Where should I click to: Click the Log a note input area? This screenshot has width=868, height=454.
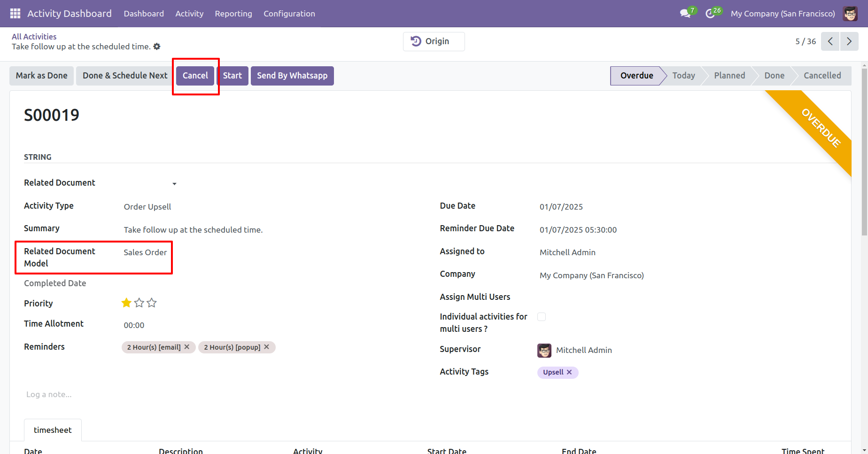click(49, 394)
